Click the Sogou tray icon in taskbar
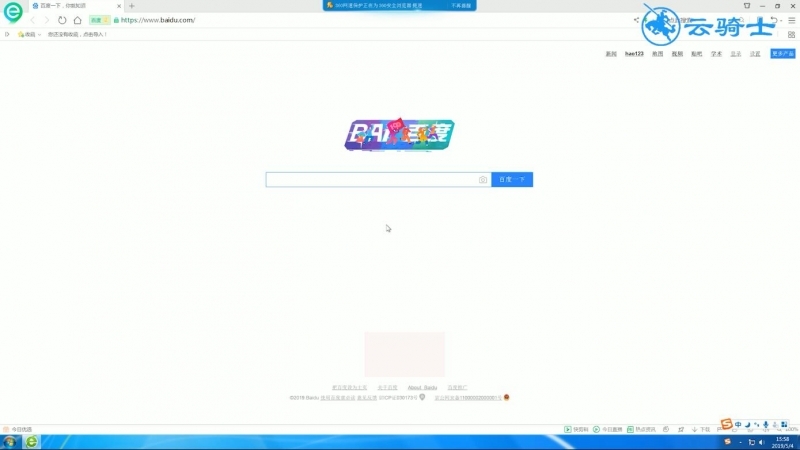The width and height of the screenshot is (800, 450). tap(728, 442)
